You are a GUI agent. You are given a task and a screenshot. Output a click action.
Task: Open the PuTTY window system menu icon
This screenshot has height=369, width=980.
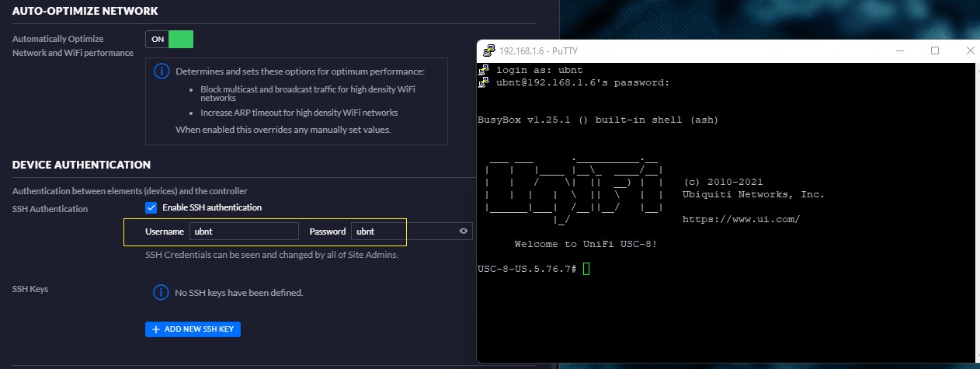click(x=488, y=50)
